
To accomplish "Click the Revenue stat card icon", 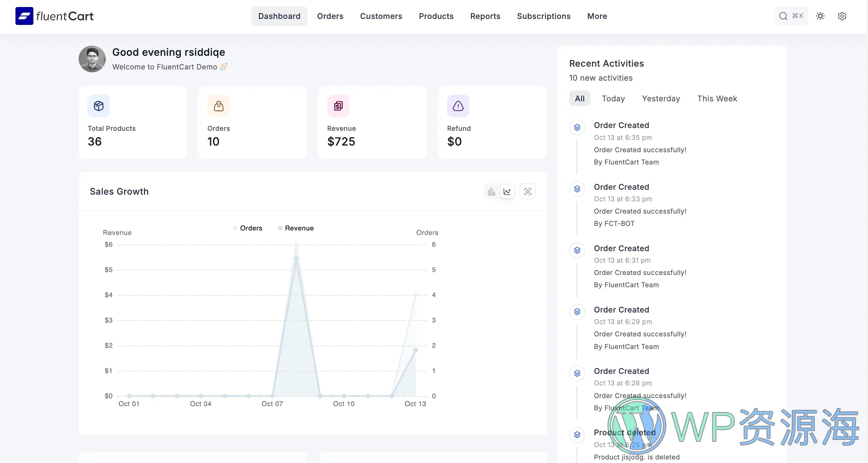I will click(x=338, y=106).
